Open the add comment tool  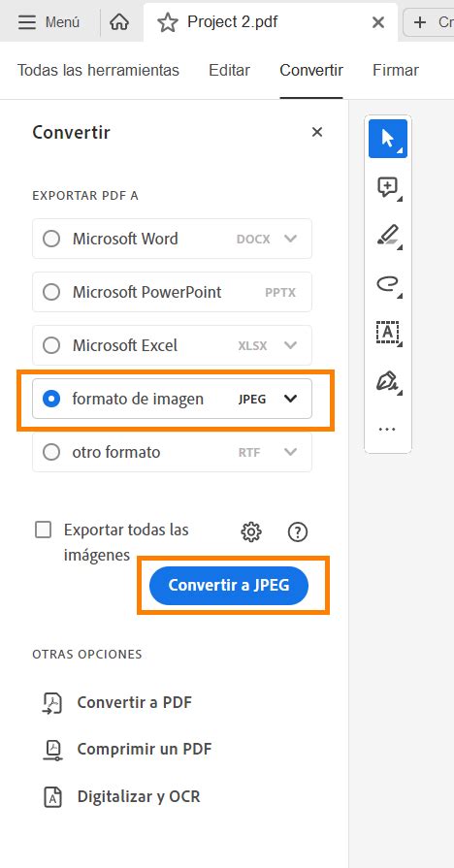tap(388, 187)
